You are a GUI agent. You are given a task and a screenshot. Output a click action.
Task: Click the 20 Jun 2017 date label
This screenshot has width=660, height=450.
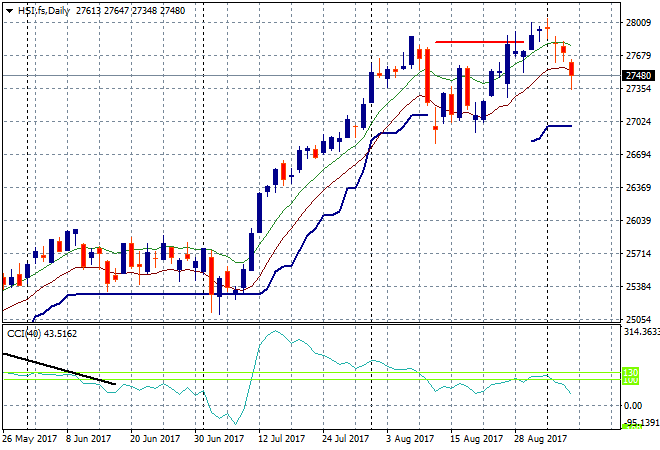click(154, 439)
